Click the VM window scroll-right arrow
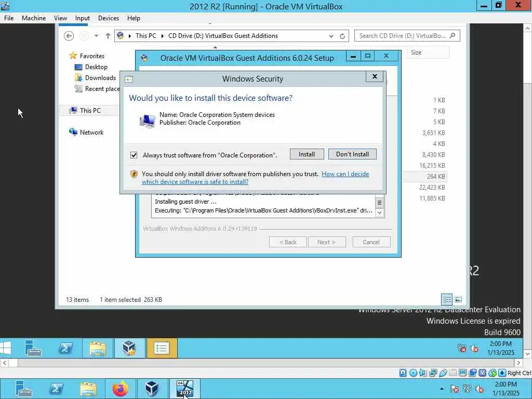The width and height of the screenshot is (532, 399). 519,363
